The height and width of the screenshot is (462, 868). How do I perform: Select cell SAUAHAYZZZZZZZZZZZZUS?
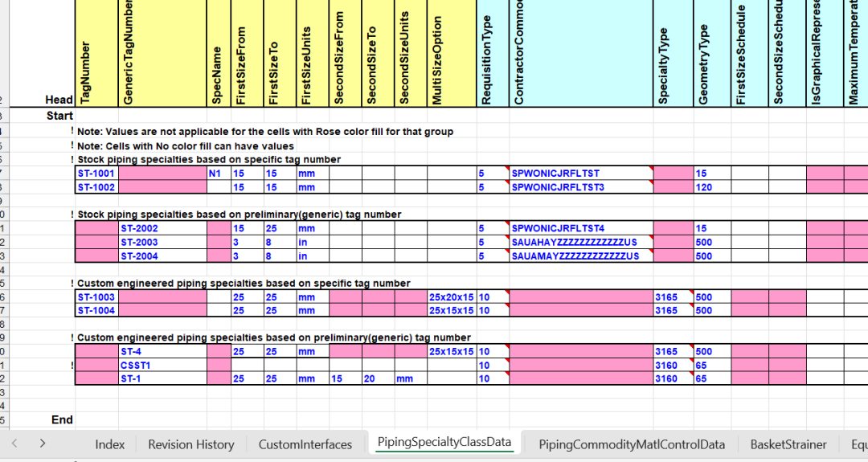tap(581, 242)
